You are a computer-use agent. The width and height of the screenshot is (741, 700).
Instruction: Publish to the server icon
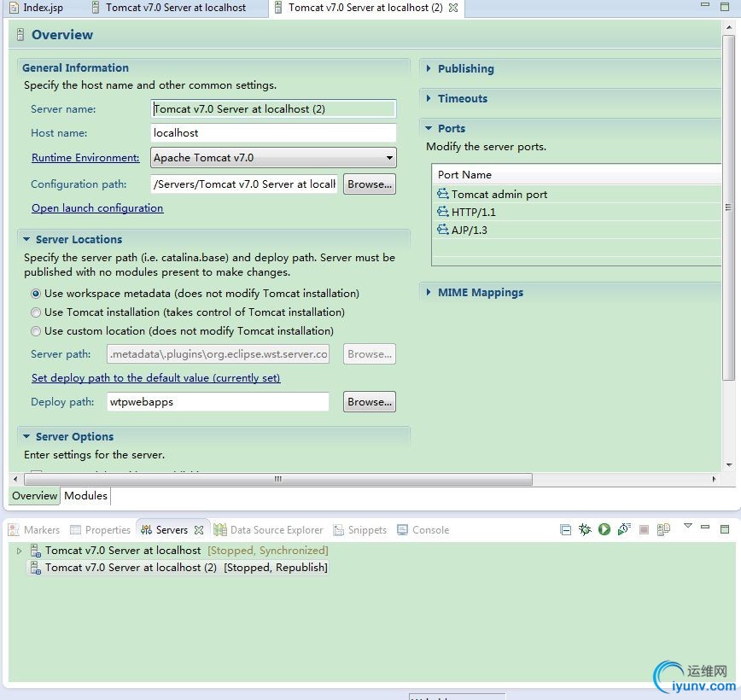(663, 529)
